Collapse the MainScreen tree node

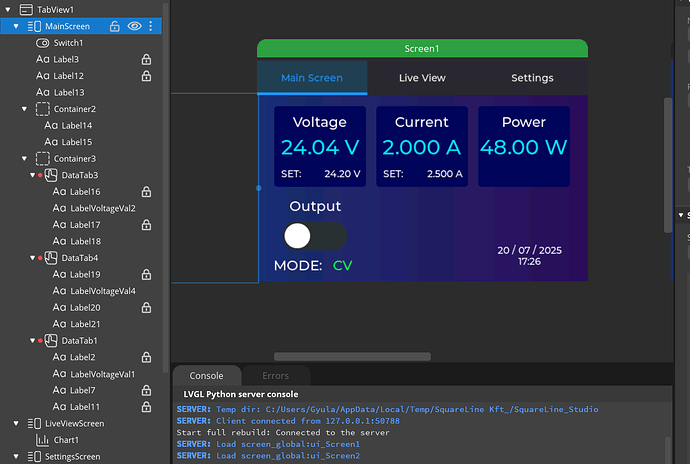pos(16,26)
